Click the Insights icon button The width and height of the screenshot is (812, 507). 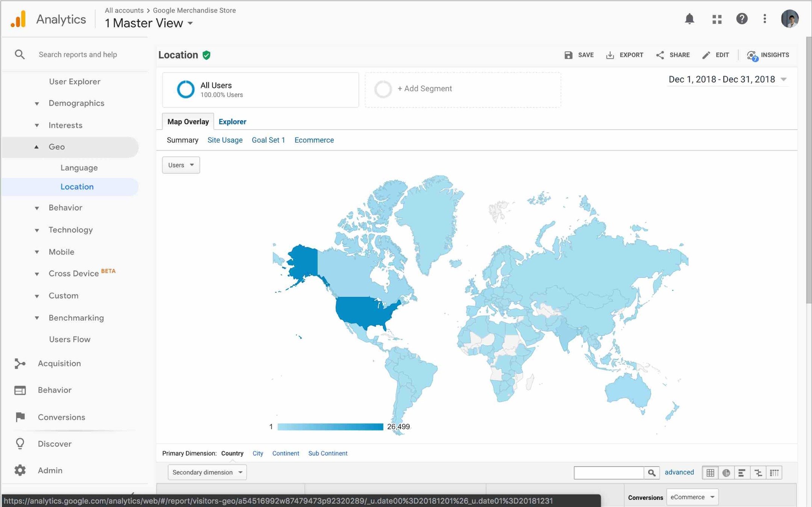click(768, 55)
